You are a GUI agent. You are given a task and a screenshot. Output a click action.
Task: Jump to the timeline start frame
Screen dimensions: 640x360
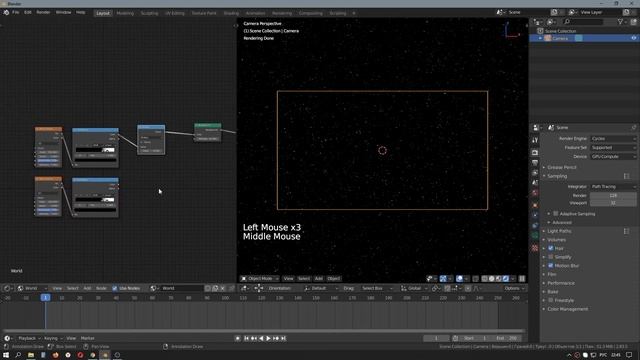[247, 338]
